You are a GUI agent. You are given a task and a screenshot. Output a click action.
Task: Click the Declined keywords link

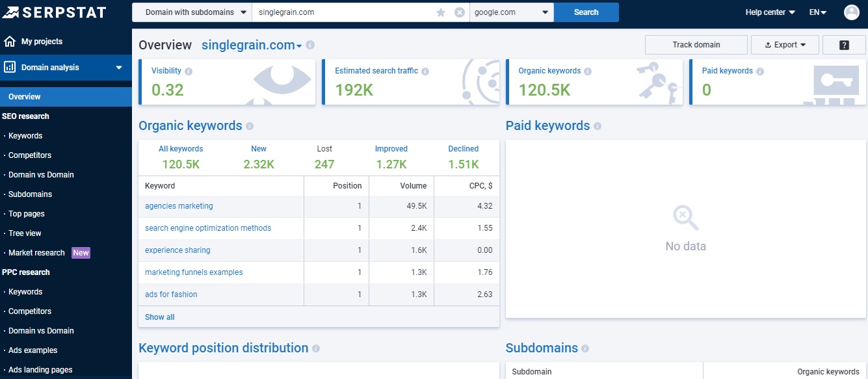[464, 149]
